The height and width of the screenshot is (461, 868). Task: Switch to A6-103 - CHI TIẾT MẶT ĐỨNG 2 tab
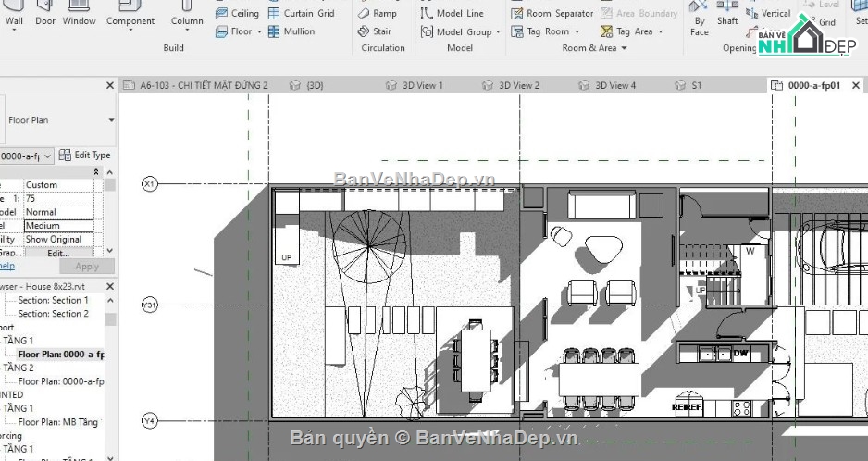196,85
